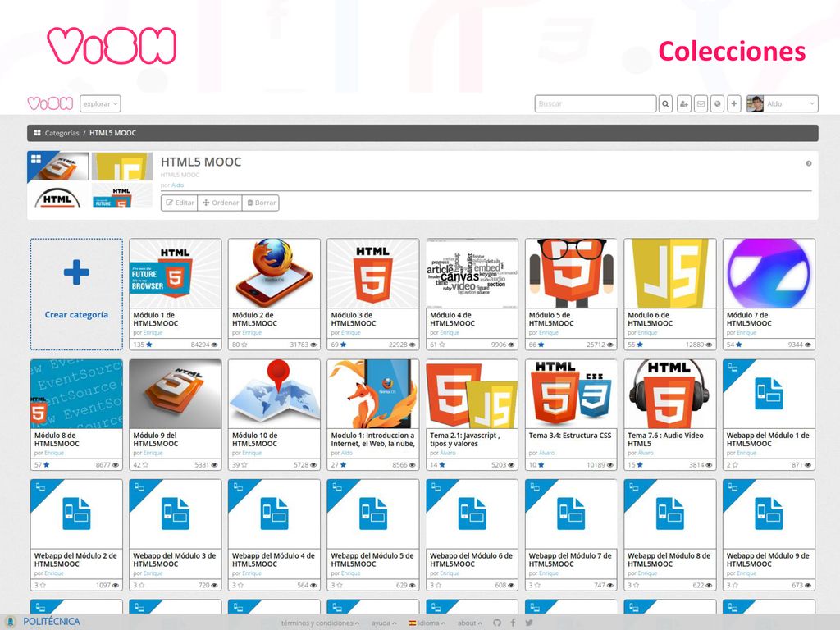
Task: Click author Aldo on Modulo 1 Introduccion card
Action: (x=347, y=453)
